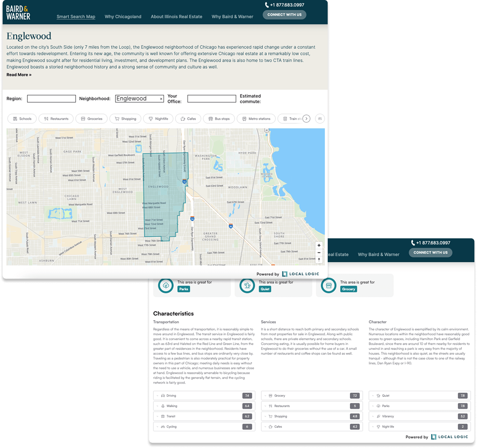Follow the Read More link
The width and height of the screenshot is (477, 448).
click(x=19, y=75)
